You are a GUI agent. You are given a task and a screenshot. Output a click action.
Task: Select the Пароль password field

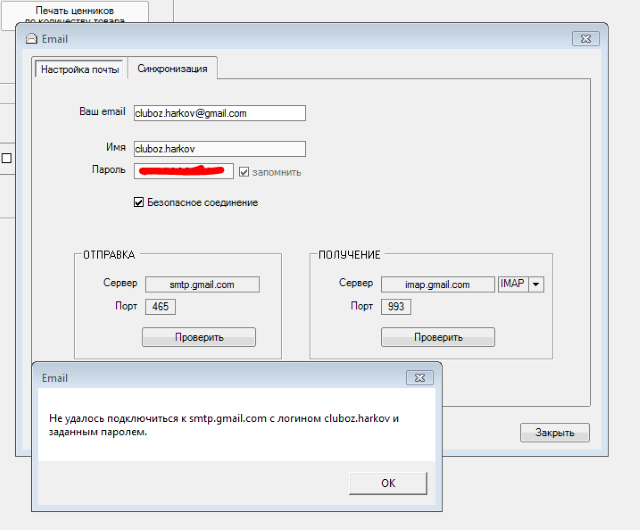183,171
